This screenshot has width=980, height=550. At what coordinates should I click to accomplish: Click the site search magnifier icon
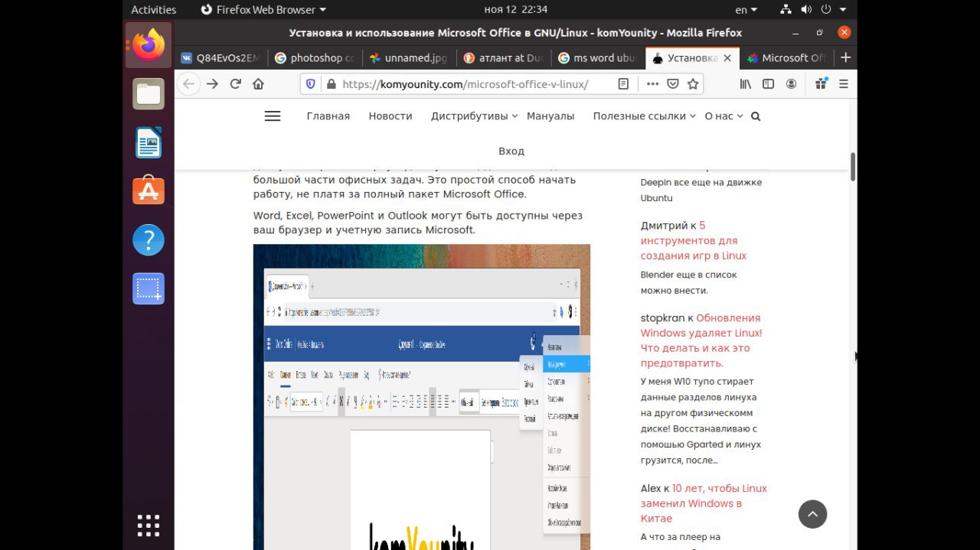coord(756,116)
